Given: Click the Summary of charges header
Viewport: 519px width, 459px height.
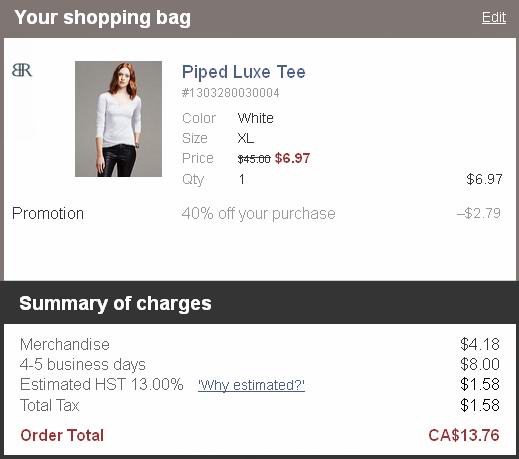Looking at the screenshot, I should 115,303.
